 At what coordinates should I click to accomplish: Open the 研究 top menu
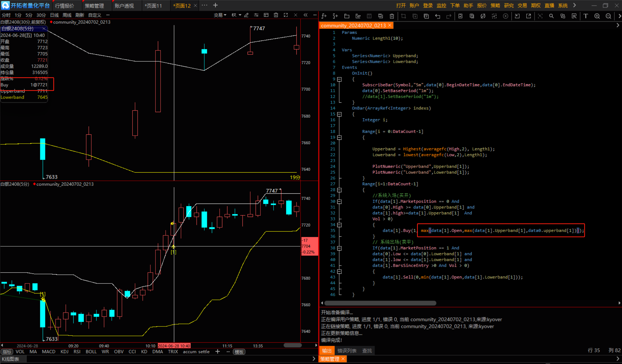click(509, 5)
